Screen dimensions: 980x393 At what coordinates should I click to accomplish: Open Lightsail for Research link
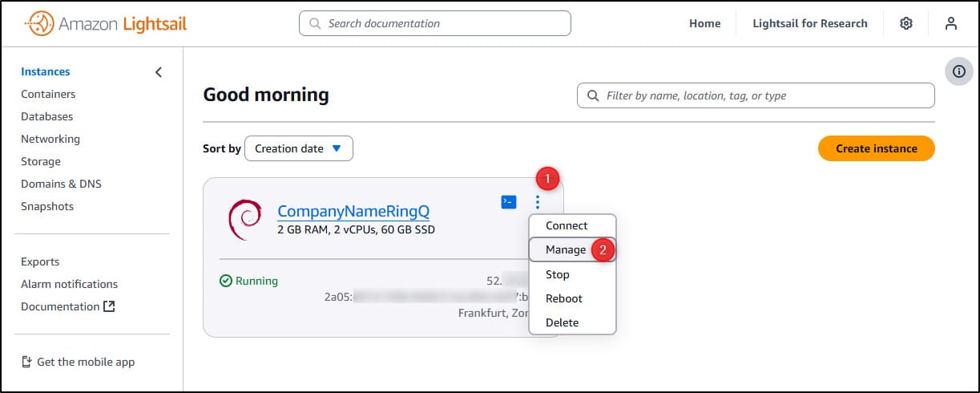point(809,23)
